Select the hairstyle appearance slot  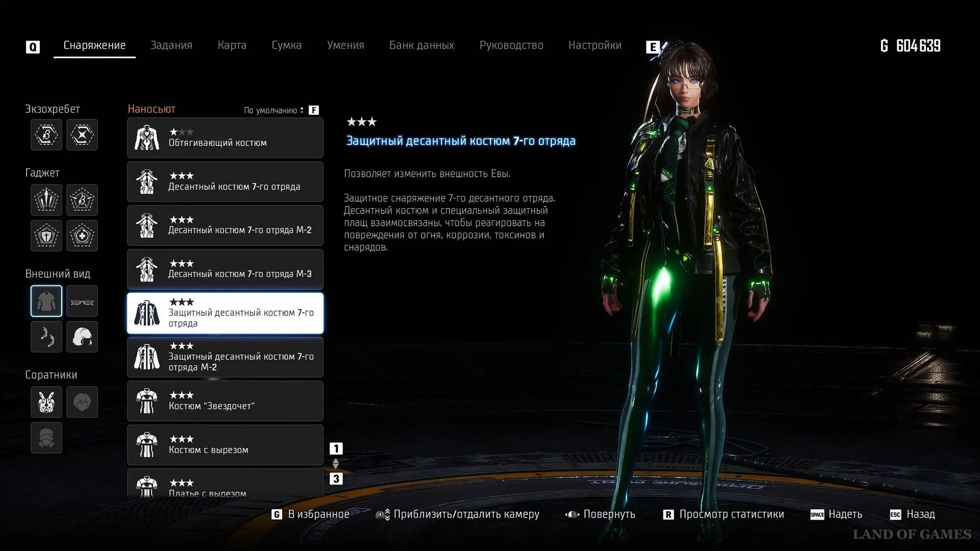point(82,336)
